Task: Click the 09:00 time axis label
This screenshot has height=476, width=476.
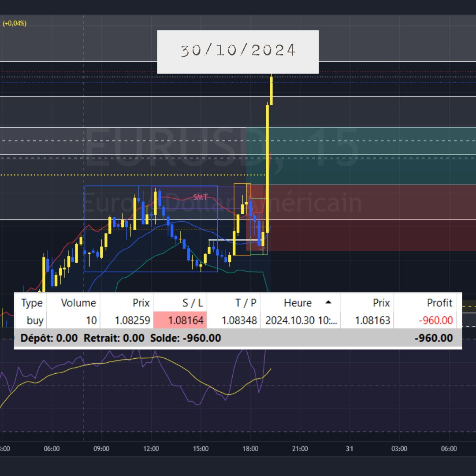Action: 101,448
